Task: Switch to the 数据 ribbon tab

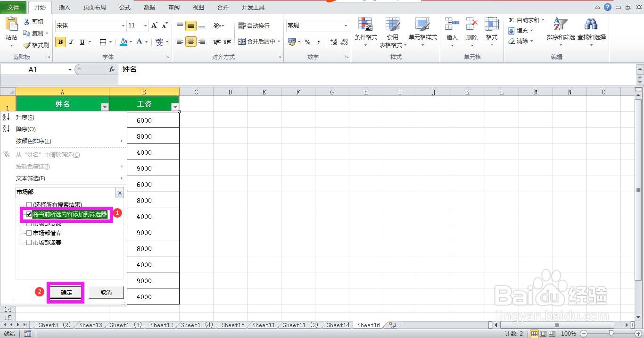Action: pos(149,7)
